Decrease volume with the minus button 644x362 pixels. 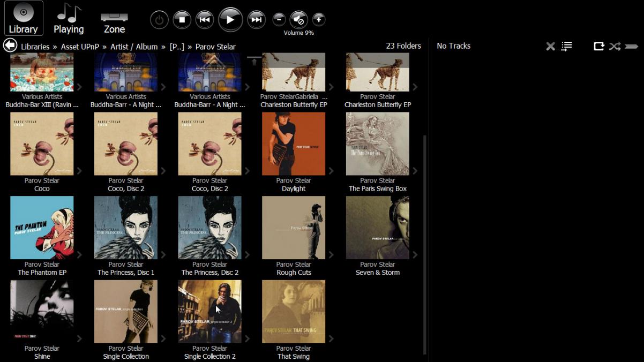pos(279,20)
